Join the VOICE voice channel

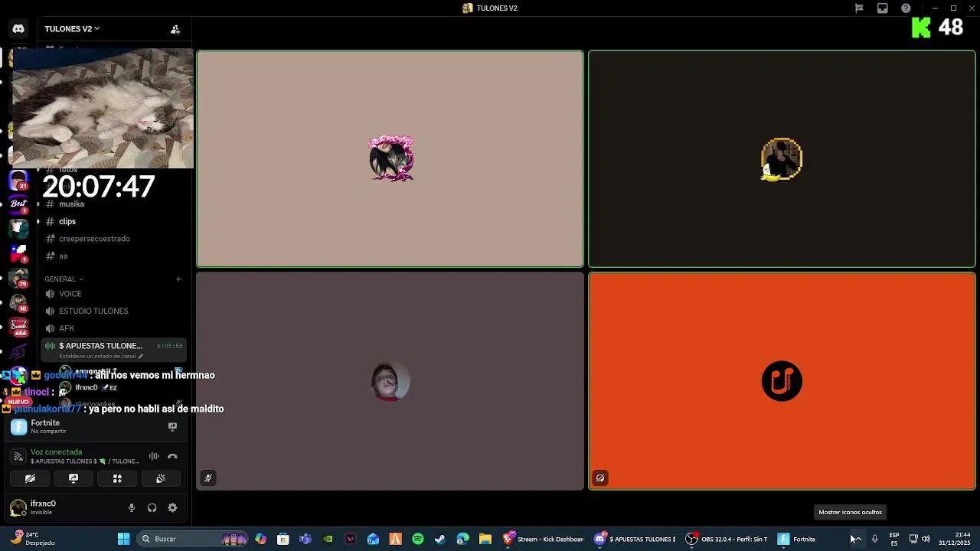[70, 293]
